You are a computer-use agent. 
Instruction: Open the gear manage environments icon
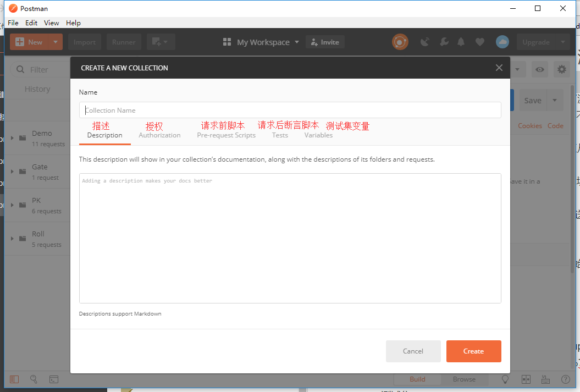[561, 69]
